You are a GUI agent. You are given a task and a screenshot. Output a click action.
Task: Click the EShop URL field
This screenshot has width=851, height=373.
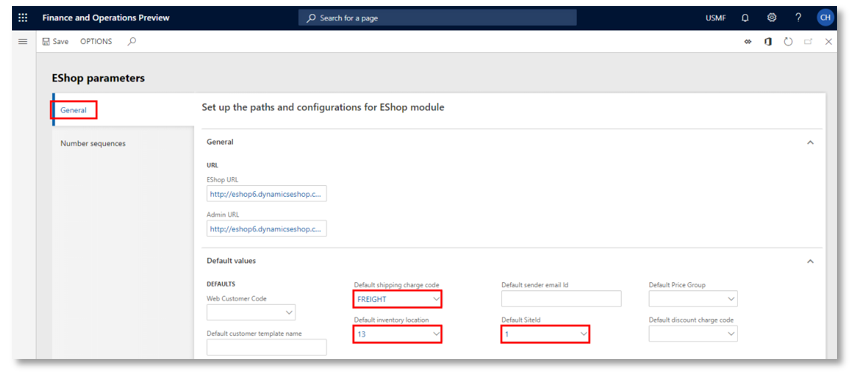pos(266,194)
